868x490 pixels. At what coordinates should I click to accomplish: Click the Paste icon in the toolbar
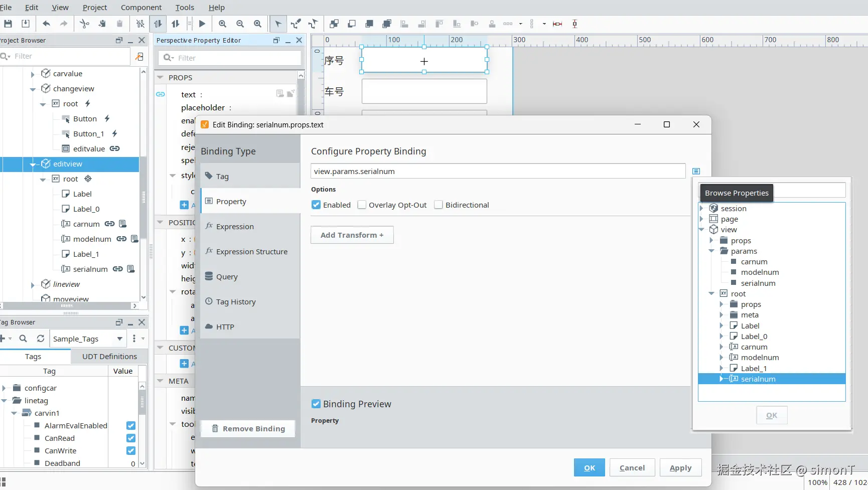coord(119,24)
